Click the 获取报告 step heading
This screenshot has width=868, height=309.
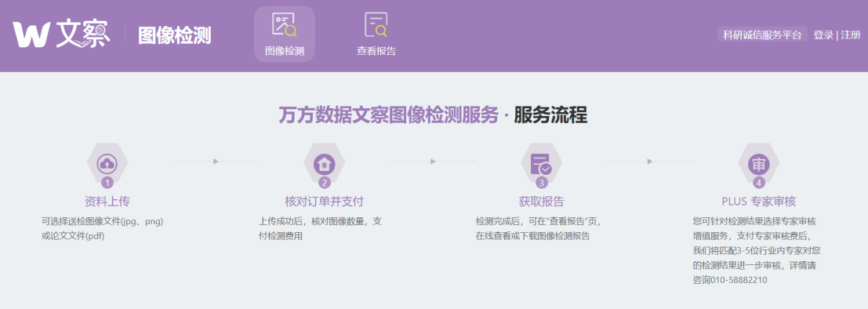click(x=541, y=201)
